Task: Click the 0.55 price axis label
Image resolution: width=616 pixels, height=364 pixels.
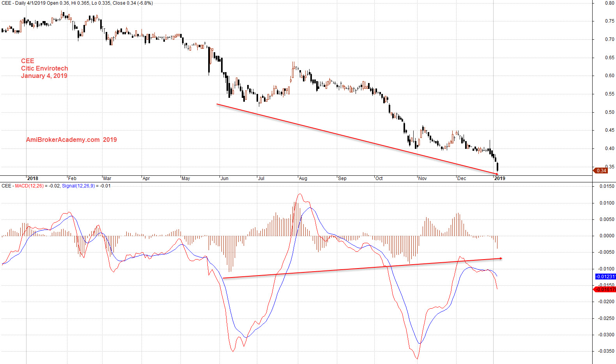Action: pyautogui.click(x=609, y=94)
